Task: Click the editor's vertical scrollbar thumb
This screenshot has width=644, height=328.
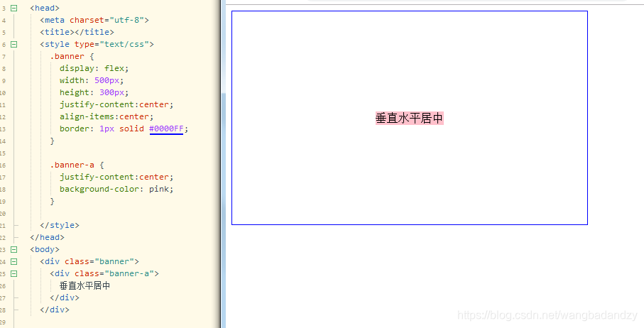Action: pyautogui.click(x=224, y=210)
